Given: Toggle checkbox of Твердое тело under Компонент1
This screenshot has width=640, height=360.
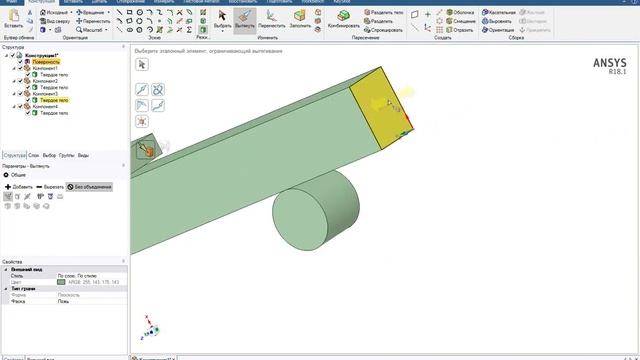Looking at the screenshot, I should (x=28, y=75).
